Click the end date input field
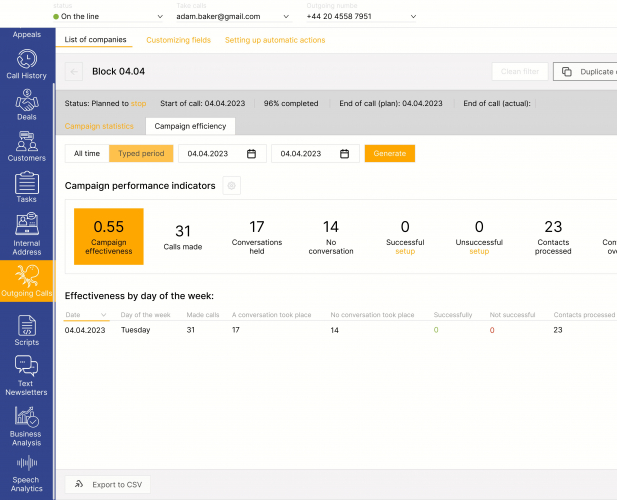The image size is (617, 500). point(315,153)
